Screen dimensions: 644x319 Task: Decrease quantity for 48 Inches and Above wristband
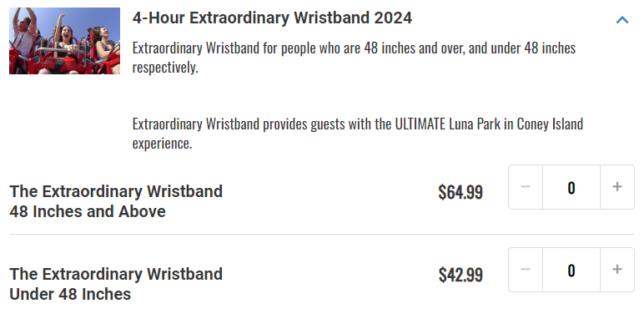526,187
